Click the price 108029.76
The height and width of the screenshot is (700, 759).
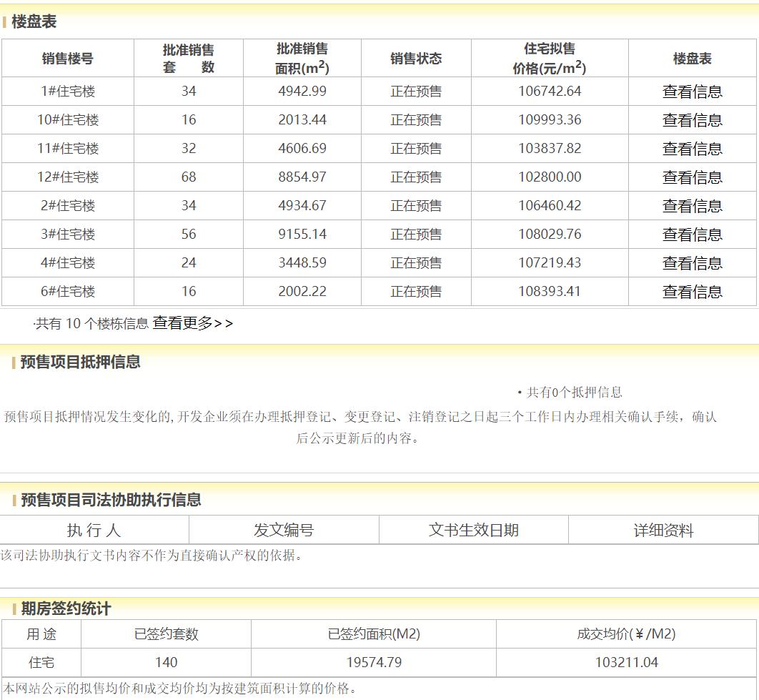[x=550, y=234]
